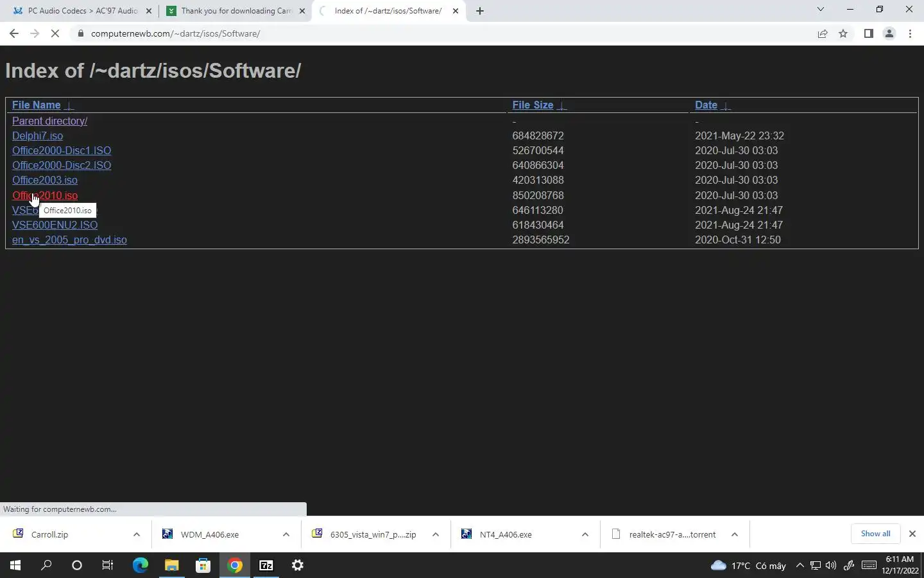Open Microsoft Store from taskbar
This screenshot has height=578, width=924.
point(203,565)
